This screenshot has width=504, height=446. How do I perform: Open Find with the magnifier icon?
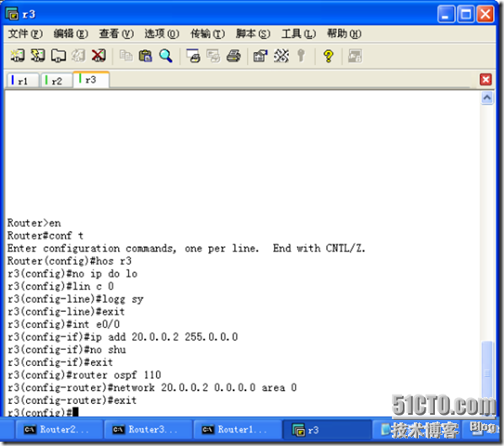point(166,56)
